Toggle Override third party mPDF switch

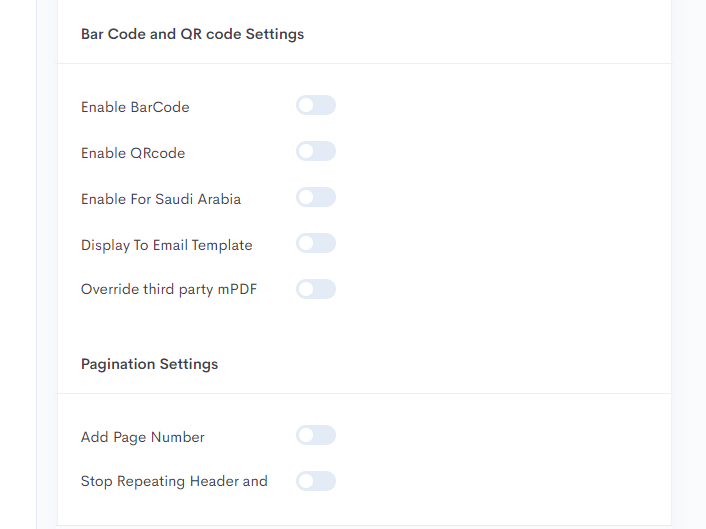pos(316,289)
